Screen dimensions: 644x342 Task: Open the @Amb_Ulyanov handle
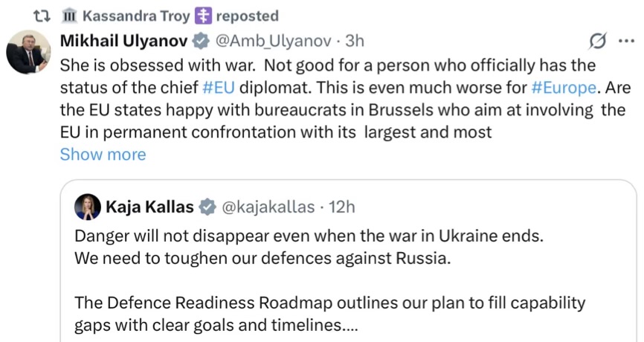(x=273, y=40)
